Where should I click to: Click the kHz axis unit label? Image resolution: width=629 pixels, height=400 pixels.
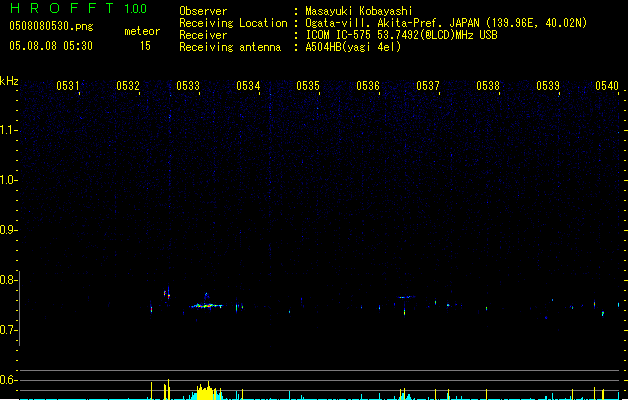tap(9, 81)
